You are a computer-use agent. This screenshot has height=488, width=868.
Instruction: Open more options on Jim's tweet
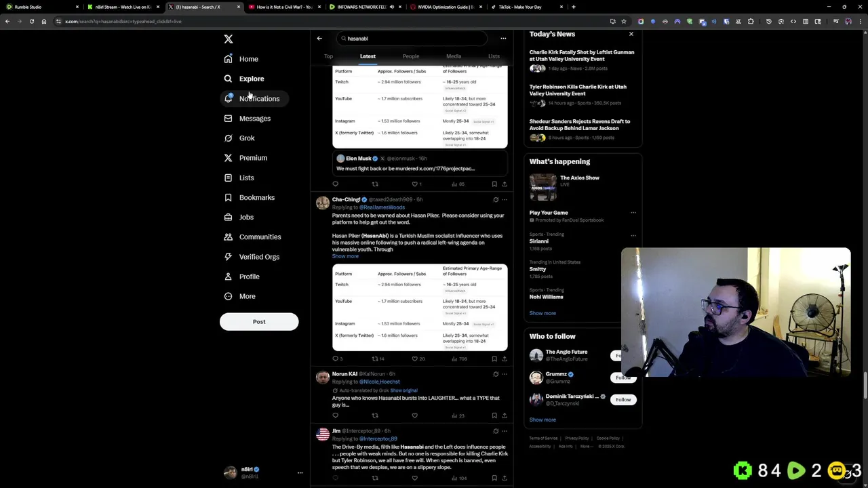coord(505,431)
